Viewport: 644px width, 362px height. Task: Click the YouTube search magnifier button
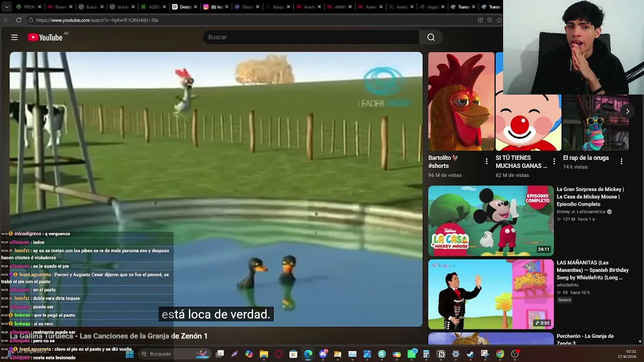pos(431,37)
